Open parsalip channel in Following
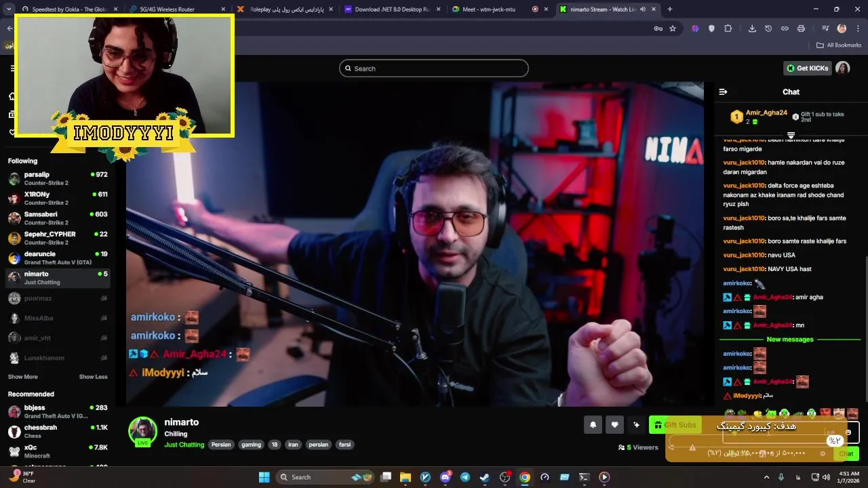 [58, 178]
